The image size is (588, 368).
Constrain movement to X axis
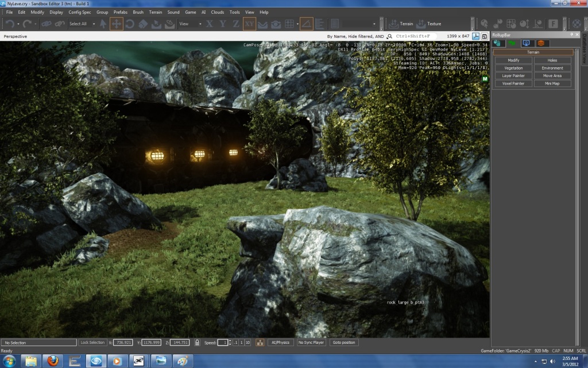[x=210, y=24]
